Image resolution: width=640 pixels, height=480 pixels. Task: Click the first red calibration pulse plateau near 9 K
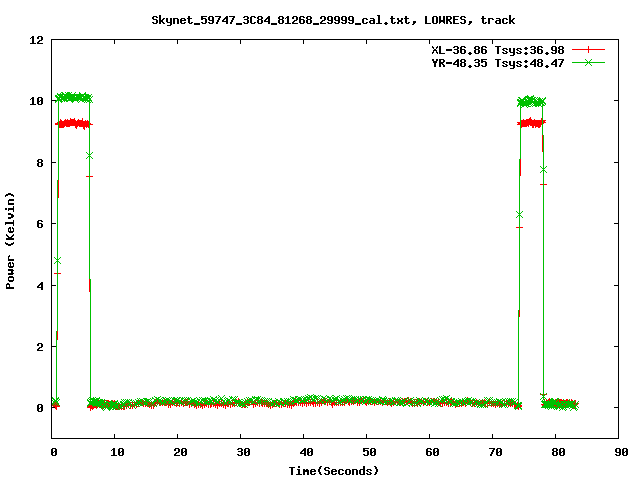coord(74,123)
